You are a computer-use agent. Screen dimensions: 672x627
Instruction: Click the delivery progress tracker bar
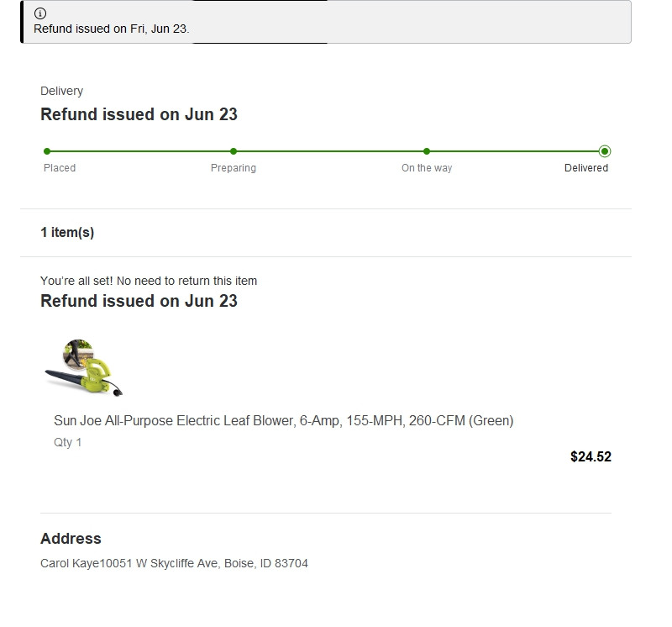pos(326,151)
